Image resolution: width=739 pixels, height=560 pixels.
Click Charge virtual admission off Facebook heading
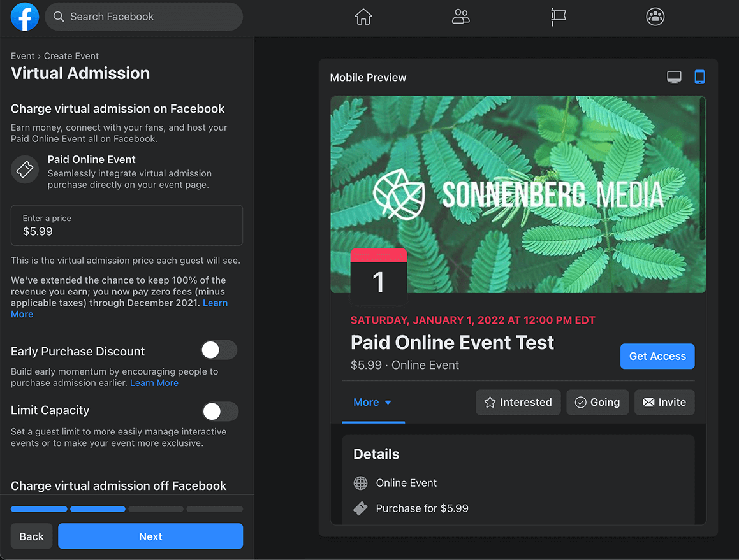pos(119,485)
